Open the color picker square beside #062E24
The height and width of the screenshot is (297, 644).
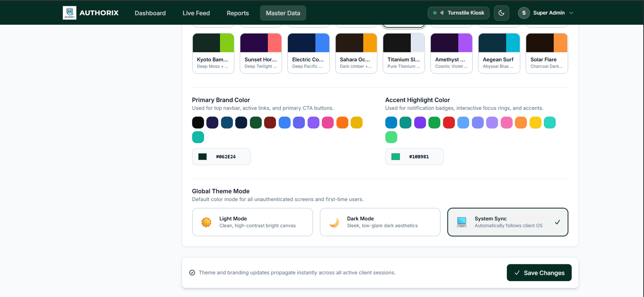[x=203, y=157]
